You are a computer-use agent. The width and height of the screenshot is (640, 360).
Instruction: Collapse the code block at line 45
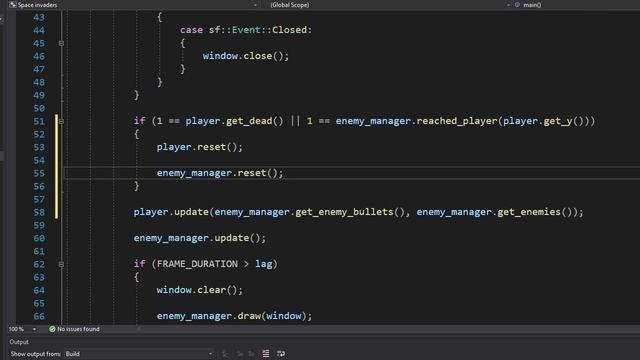[x=61, y=43]
